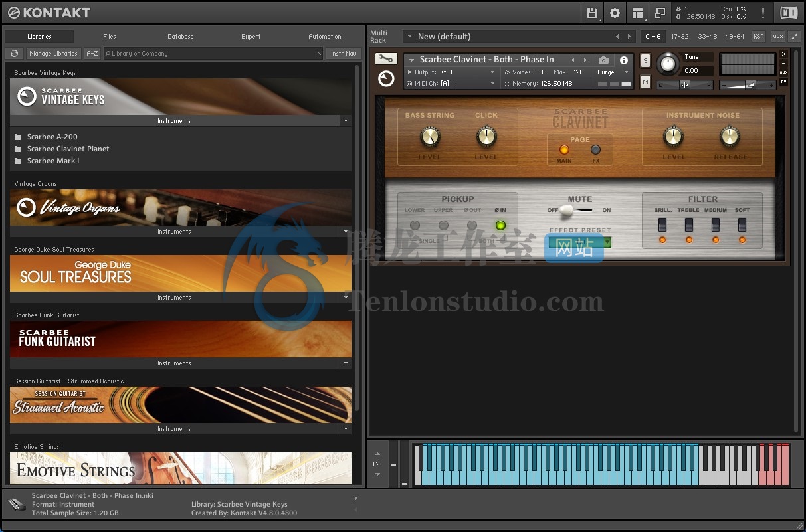Open the Multi Rack preset dropdown
Viewport: 806px width, 532px height.
[x=519, y=37]
